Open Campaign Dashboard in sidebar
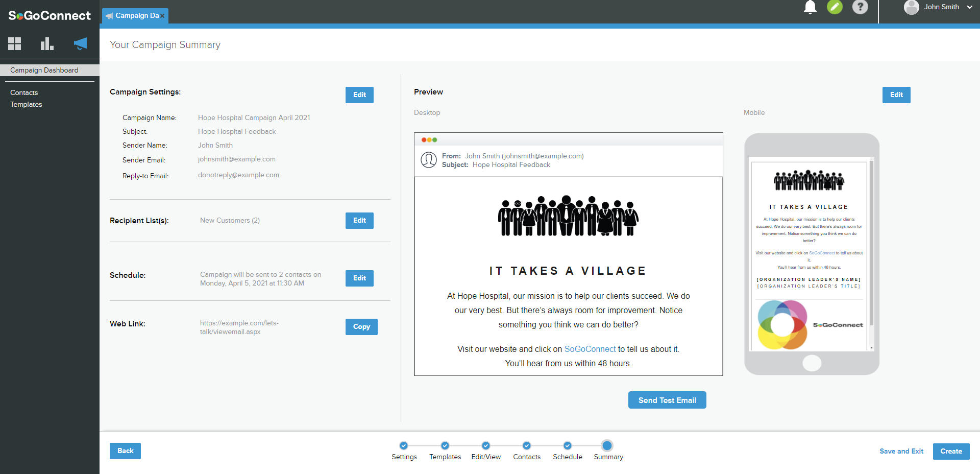Image resolution: width=980 pixels, height=474 pixels. 50,70
